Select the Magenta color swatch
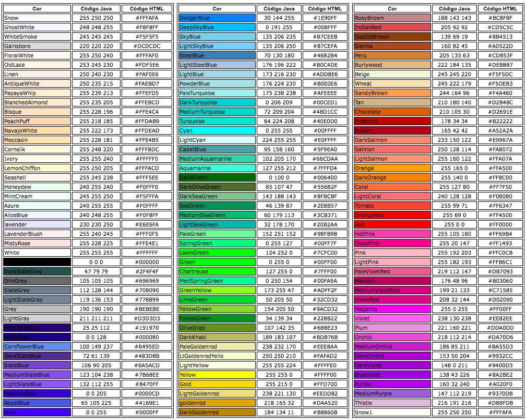The height and width of the screenshot is (420, 527). [x=394, y=309]
